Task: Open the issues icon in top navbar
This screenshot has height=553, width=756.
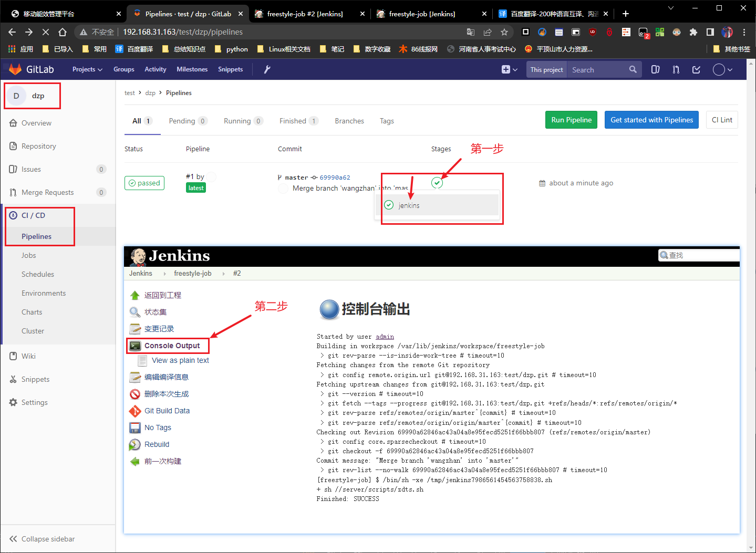Action: coord(655,69)
